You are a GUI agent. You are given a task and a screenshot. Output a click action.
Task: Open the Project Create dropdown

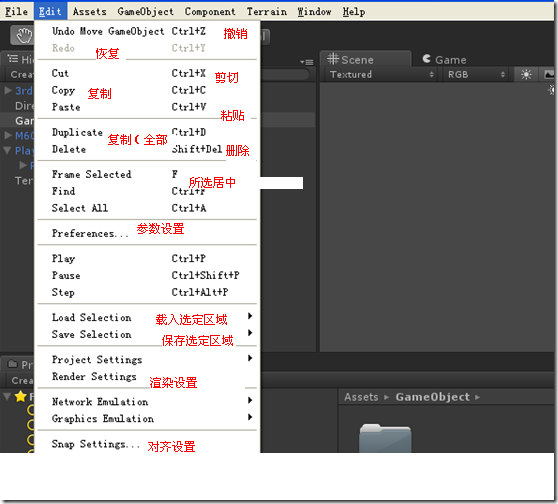(x=22, y=380)
